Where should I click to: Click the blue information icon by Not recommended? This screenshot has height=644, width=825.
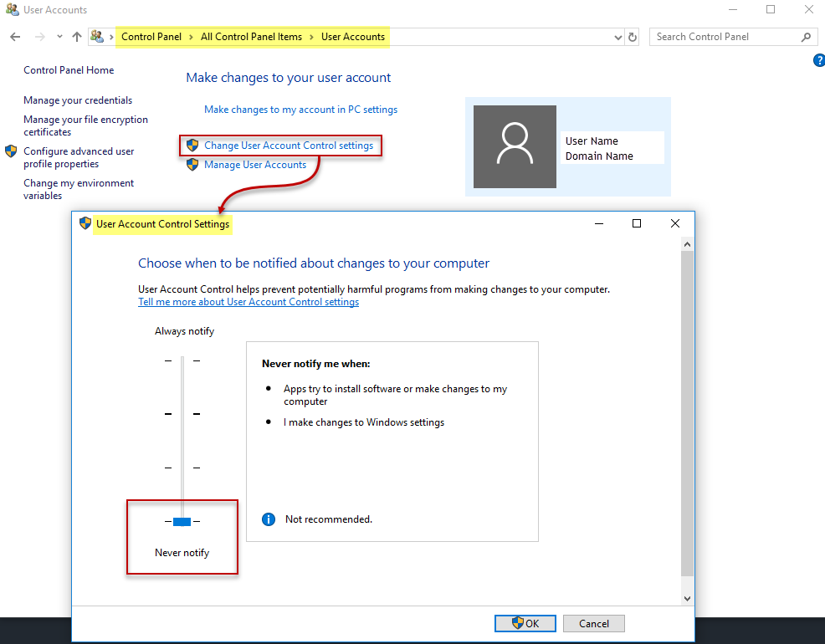point(269,519)
